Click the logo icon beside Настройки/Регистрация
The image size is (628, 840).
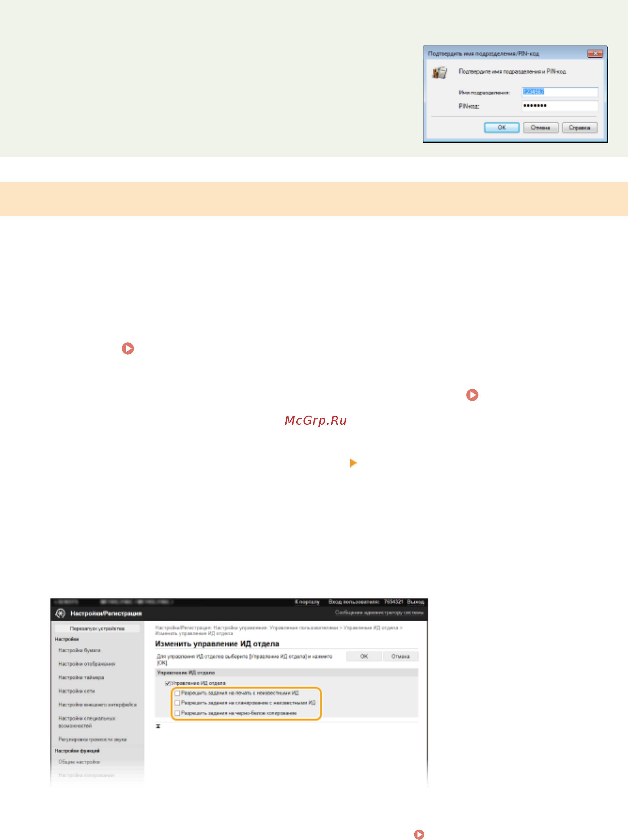click(60, 613)
